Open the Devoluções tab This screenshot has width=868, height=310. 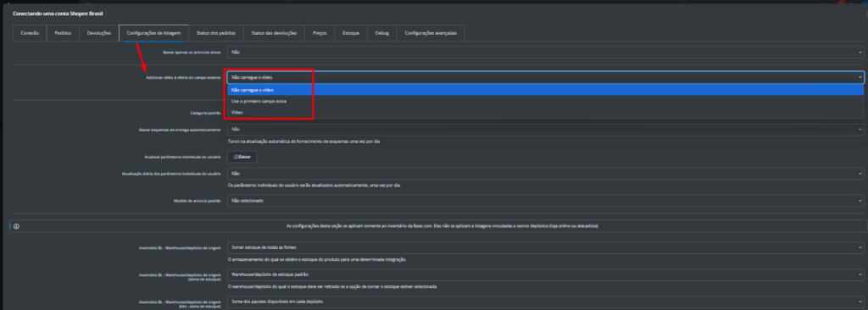(99, 33)
